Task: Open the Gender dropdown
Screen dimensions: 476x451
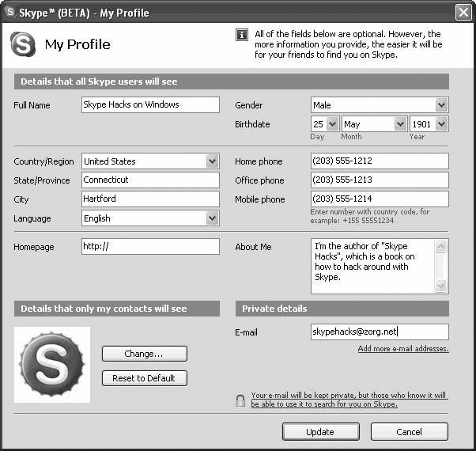Action: [441, 105]
